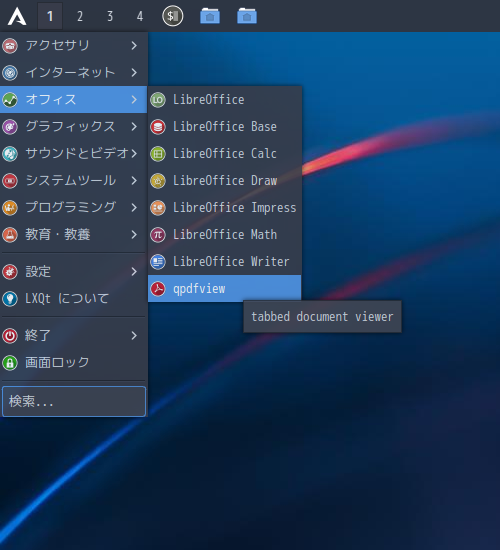
Task: Click the 設定 gear icon
Action: click(x=10, y=271)
